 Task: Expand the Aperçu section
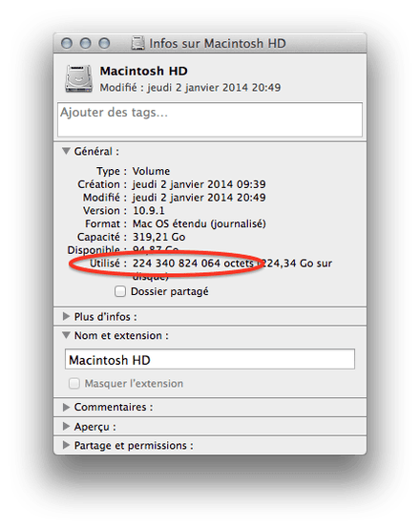(x=66, y=427)
